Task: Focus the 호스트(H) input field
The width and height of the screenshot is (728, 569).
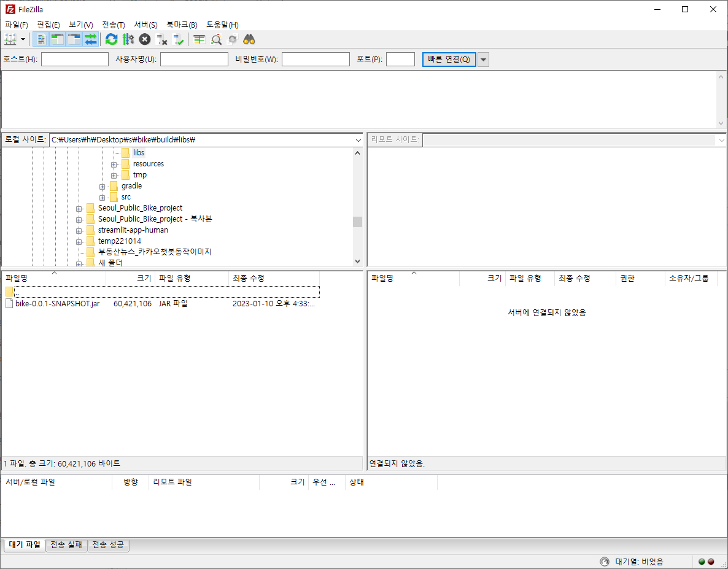Action: click(x=75, y=60)
